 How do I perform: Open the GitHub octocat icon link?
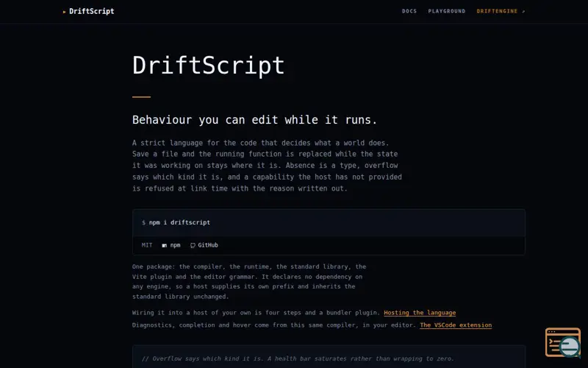point(193,245)
